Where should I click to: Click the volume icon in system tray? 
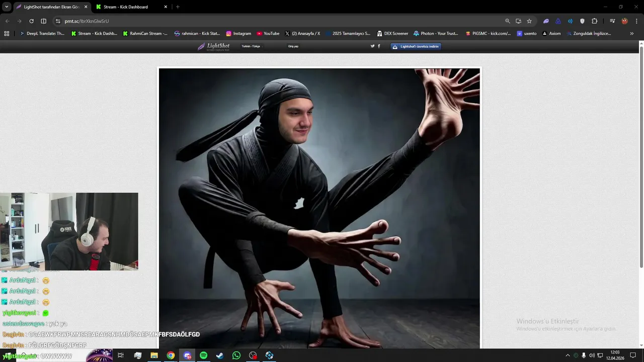pos(592,355)
